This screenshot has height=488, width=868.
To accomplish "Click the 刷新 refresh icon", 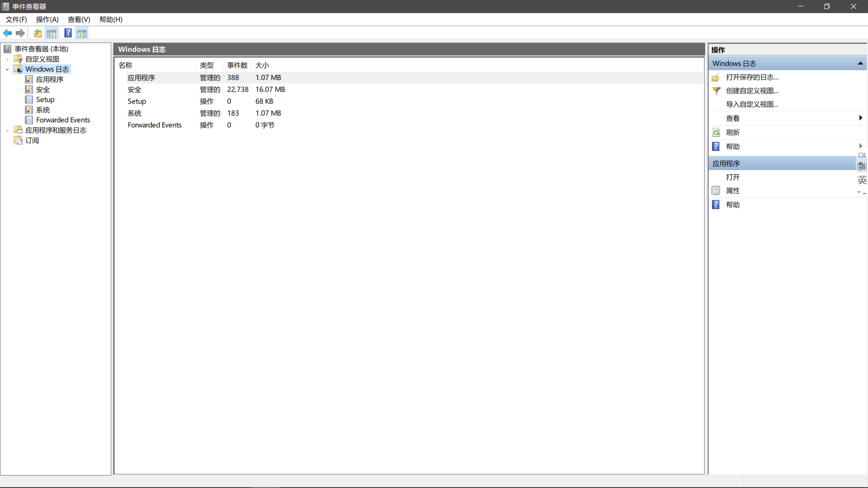I will 716,132.
